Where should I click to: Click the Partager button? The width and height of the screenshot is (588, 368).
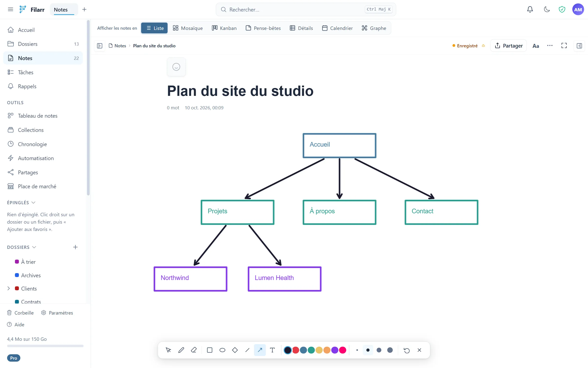click(x=509, y=46)
